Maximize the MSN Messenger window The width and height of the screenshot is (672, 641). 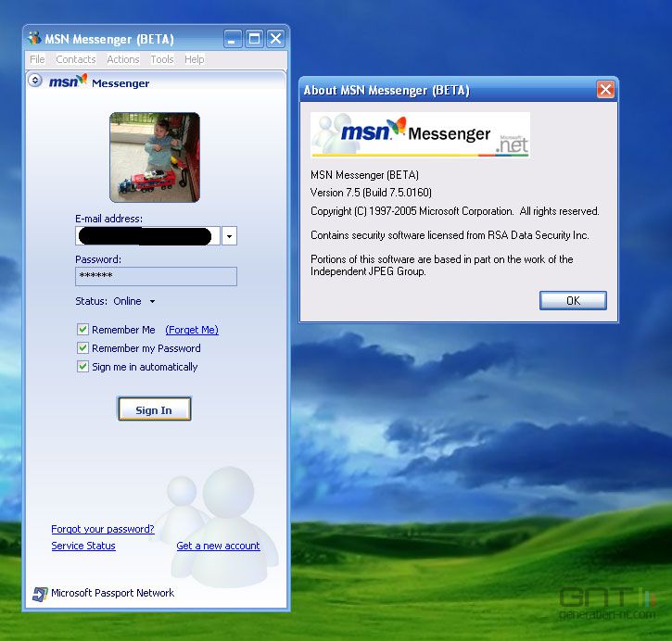pos(254,40)
